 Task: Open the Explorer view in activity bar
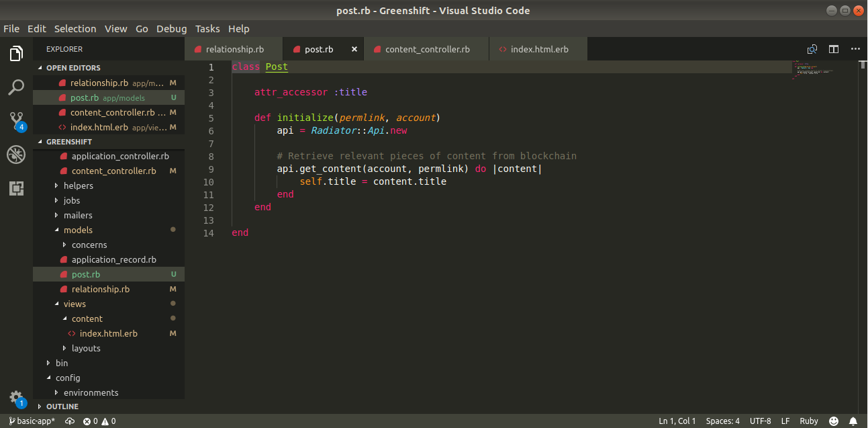(16, 54)
